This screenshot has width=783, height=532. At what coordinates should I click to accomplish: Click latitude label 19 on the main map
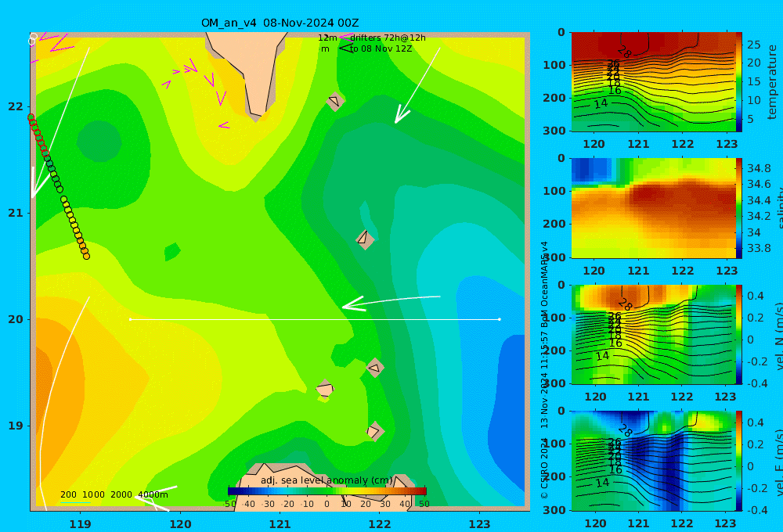pos(16,426)
